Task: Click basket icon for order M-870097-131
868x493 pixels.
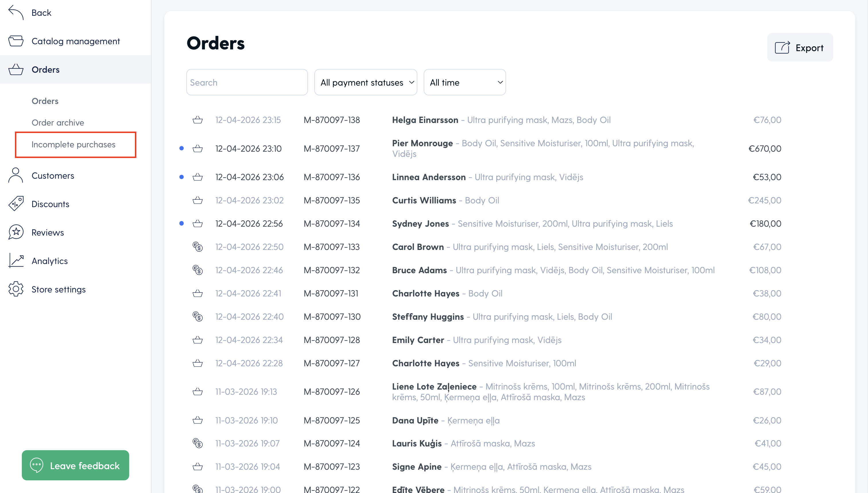Action: pos(197,293)
